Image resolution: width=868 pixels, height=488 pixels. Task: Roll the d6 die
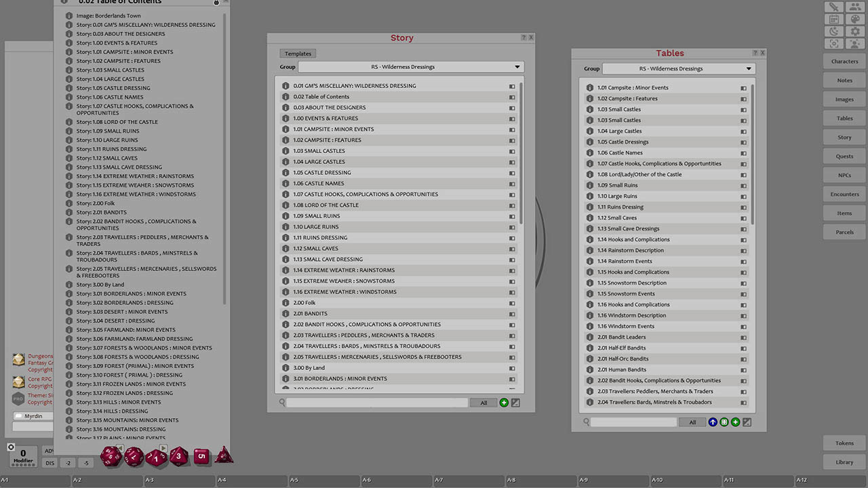(x=201, y=457)
